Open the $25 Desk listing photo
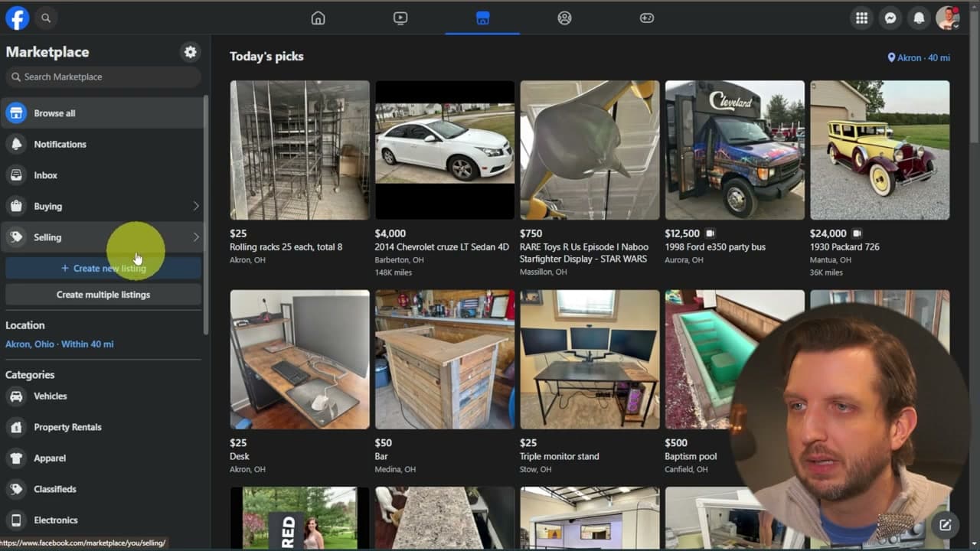Viewport: 980px width, 551px height. (x=299, y=359)
